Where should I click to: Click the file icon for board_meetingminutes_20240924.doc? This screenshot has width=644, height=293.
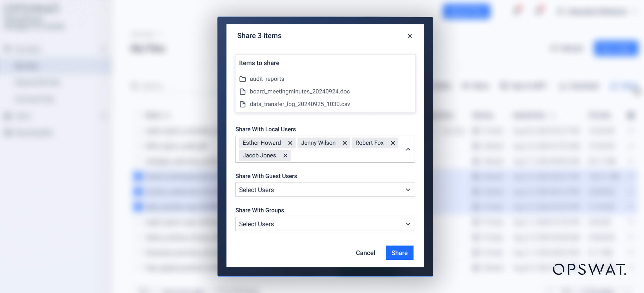click(x=243, y=91)
